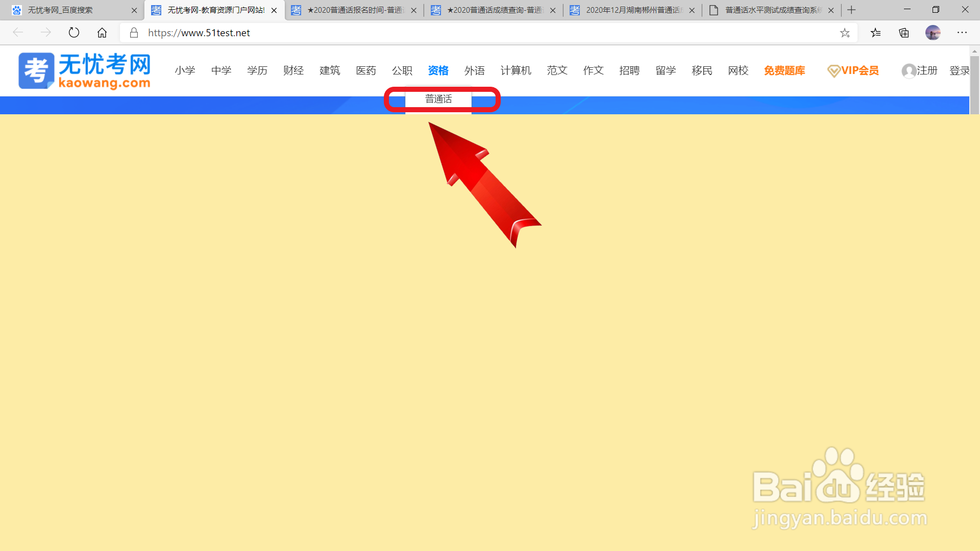
Task: Select 普通话 from the dropdown menu
Action: (x=438, y=99)
